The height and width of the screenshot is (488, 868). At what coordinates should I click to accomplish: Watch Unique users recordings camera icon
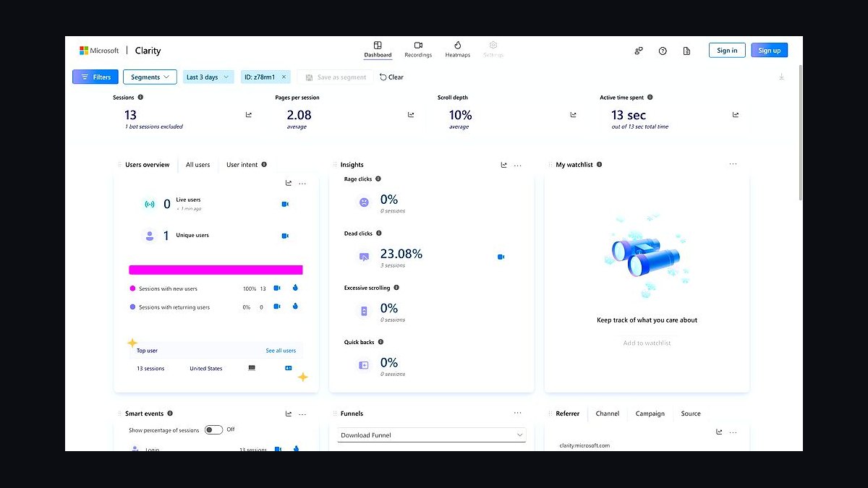[x=285, y=236]
